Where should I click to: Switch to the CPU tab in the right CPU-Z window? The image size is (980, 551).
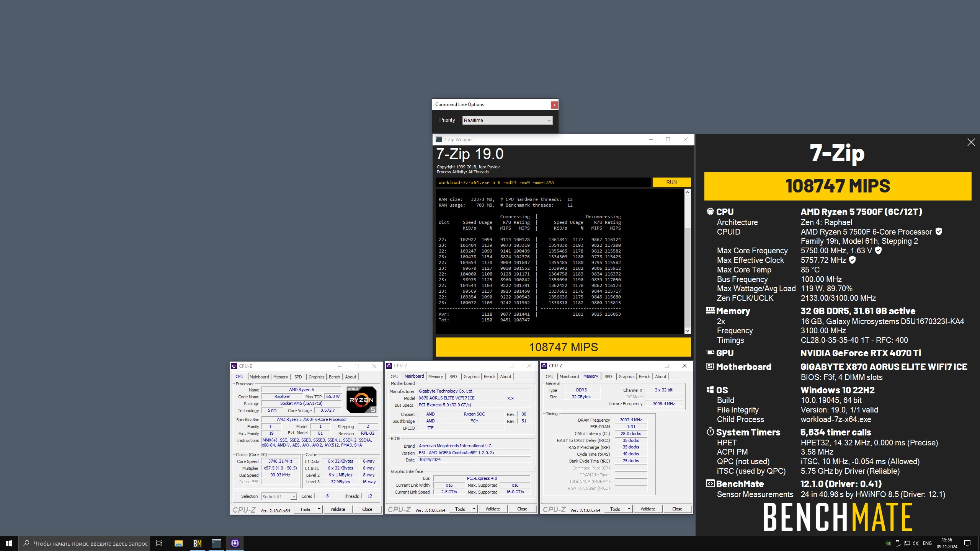click(x=549, y=377)
